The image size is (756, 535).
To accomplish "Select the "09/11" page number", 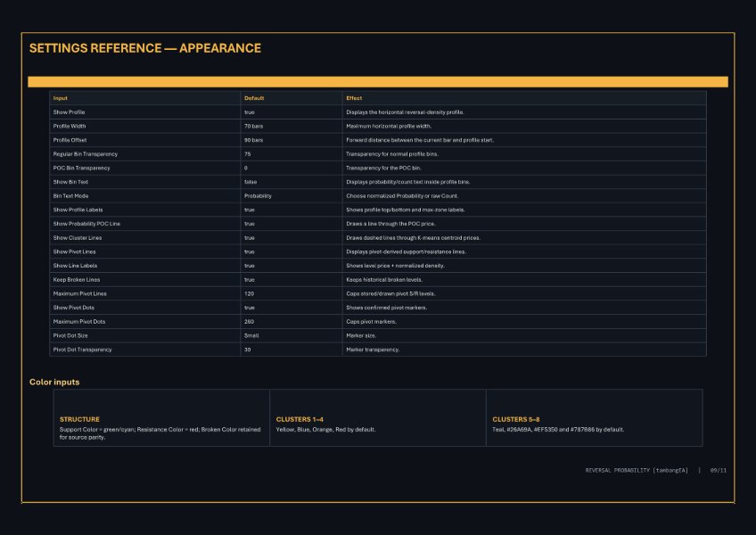I will 719,471.
